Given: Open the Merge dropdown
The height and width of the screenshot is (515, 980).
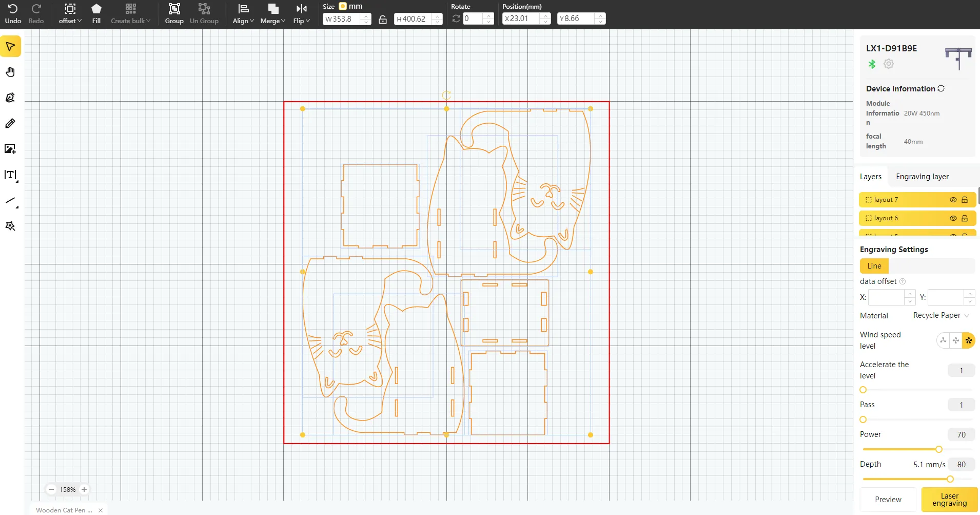Looking at the screenshot, I should [x=272, y=14].
